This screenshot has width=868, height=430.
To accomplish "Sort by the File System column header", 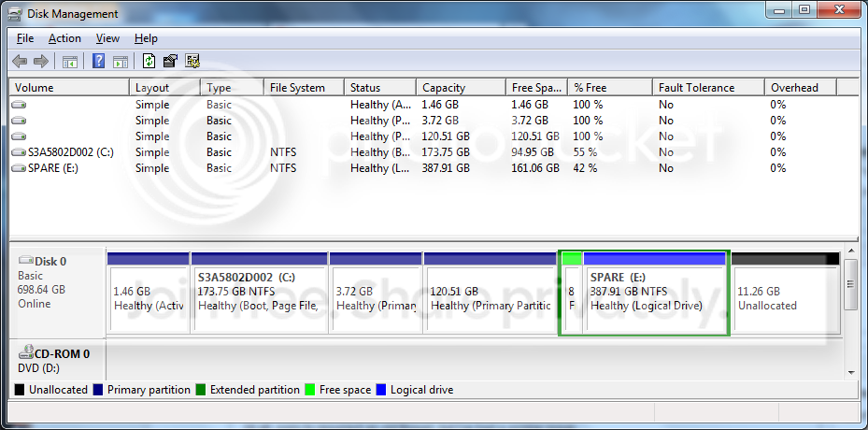I will coord(304,88).
